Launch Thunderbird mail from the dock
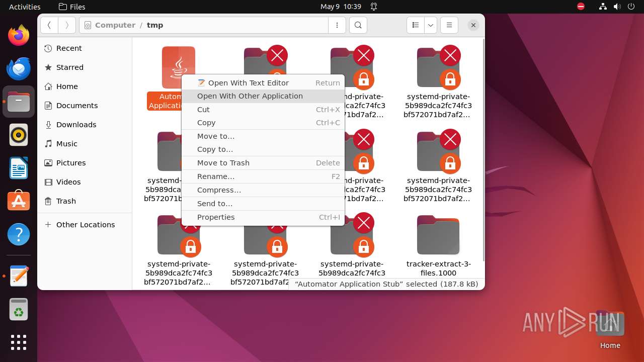 tap(19, 68)
